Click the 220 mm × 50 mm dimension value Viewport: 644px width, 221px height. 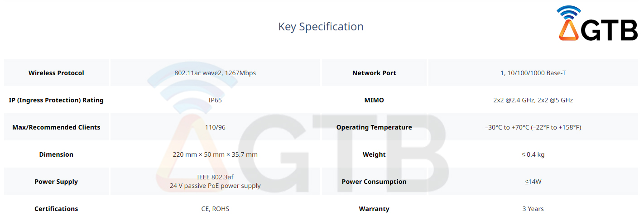point(215,154)
